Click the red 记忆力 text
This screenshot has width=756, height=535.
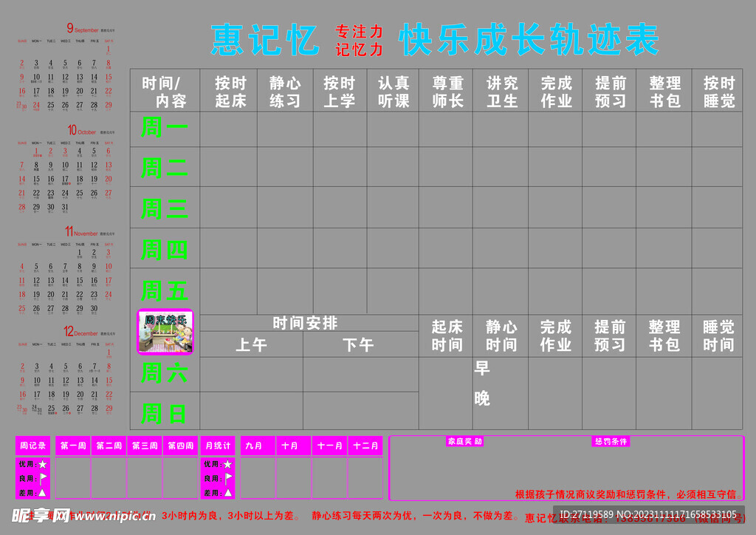360,50
